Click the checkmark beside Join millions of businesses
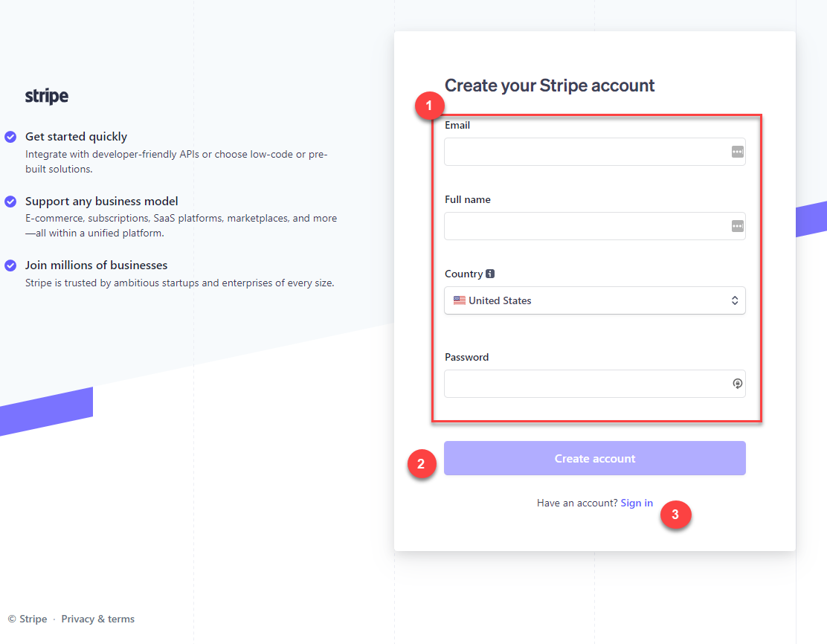 [10, 265]
